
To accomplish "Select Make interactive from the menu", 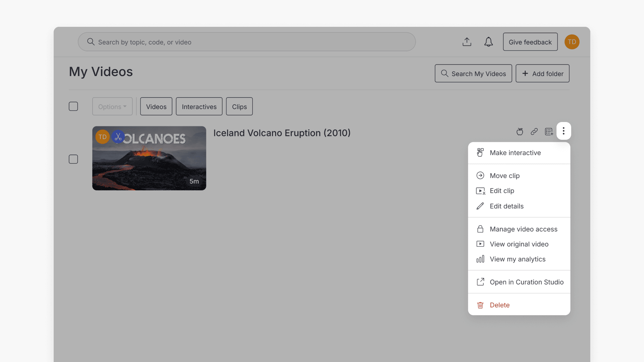I will 516,153.
